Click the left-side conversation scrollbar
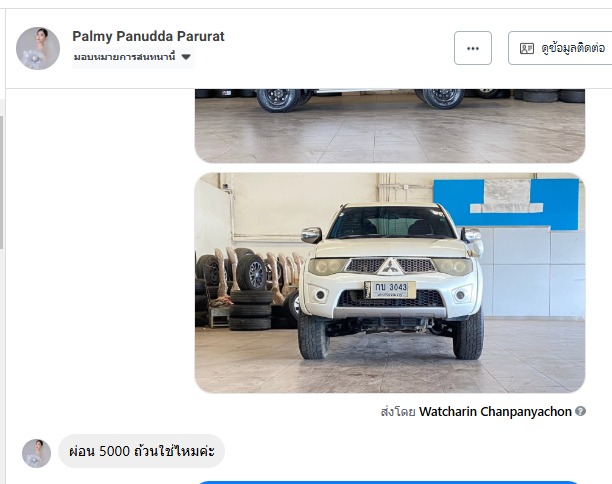612x484 pixels. click(x=2, y=182)
